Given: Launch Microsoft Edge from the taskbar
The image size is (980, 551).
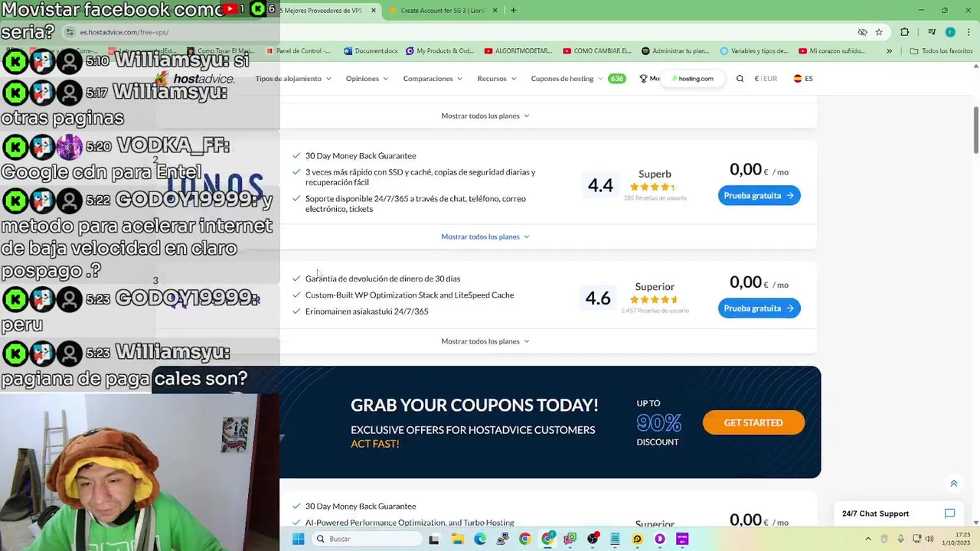Looking at the screenshot, I should click(x=480, y=539).
